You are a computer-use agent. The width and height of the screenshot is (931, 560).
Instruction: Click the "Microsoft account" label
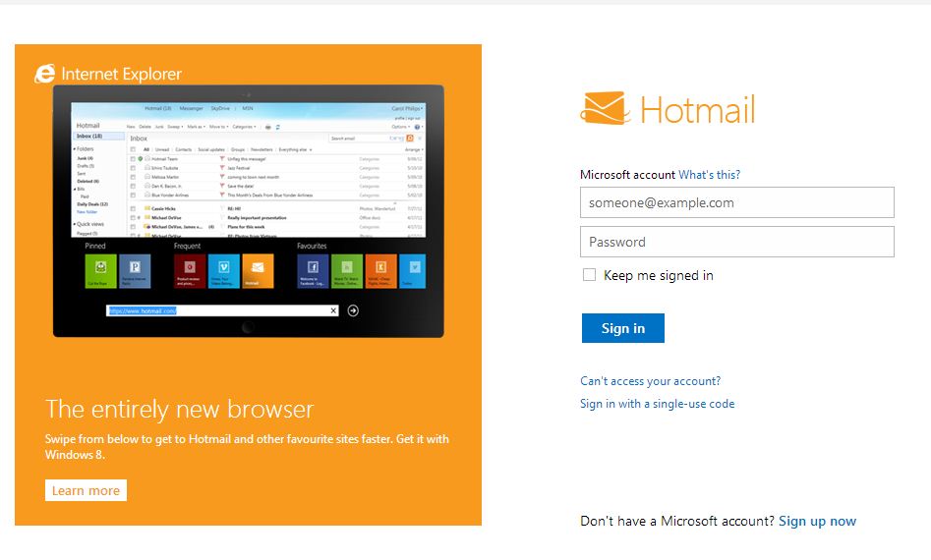click(x=627, y=175)
